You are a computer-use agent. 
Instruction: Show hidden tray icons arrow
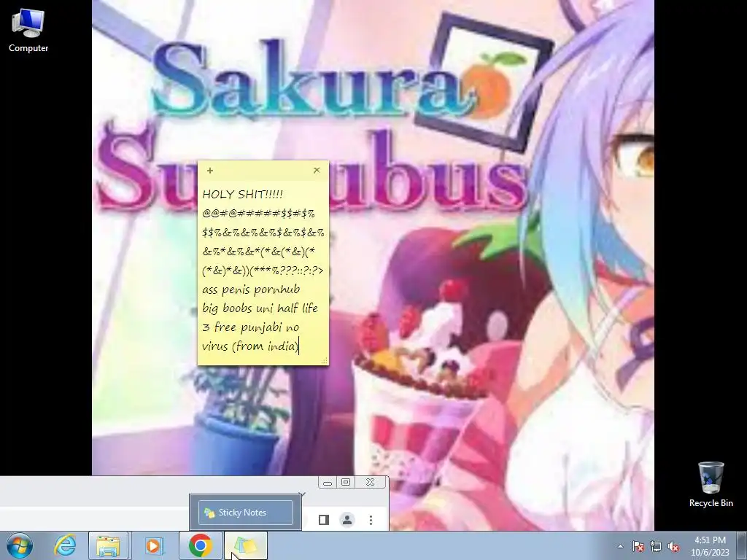click(x=620, y=546)
